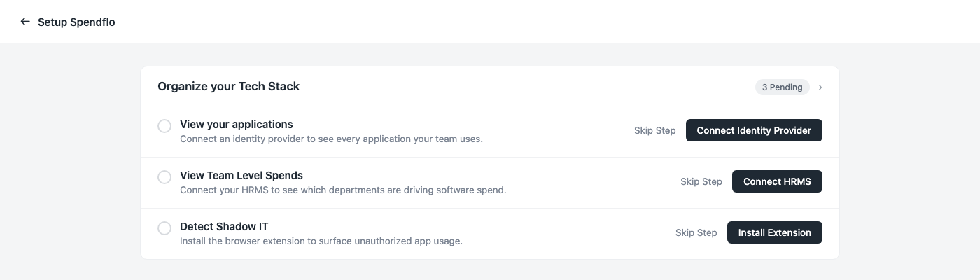The image size is (980, 280).
Task: Select the View your applications title text
Action: (237, 125)
